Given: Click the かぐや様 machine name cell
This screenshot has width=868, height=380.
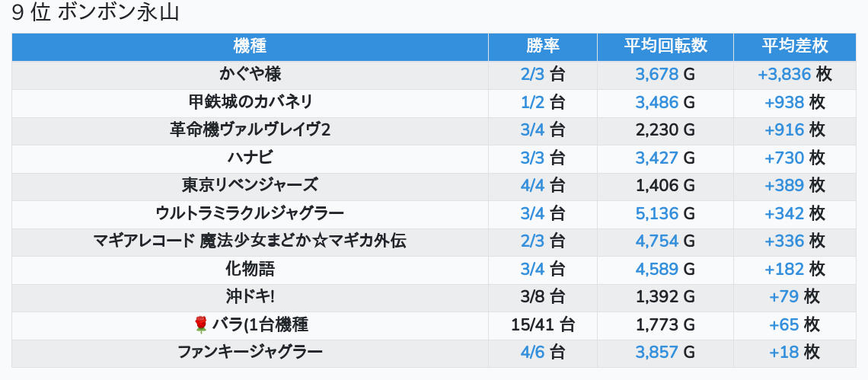Looking at the screenshot, I should click(250, 75).
